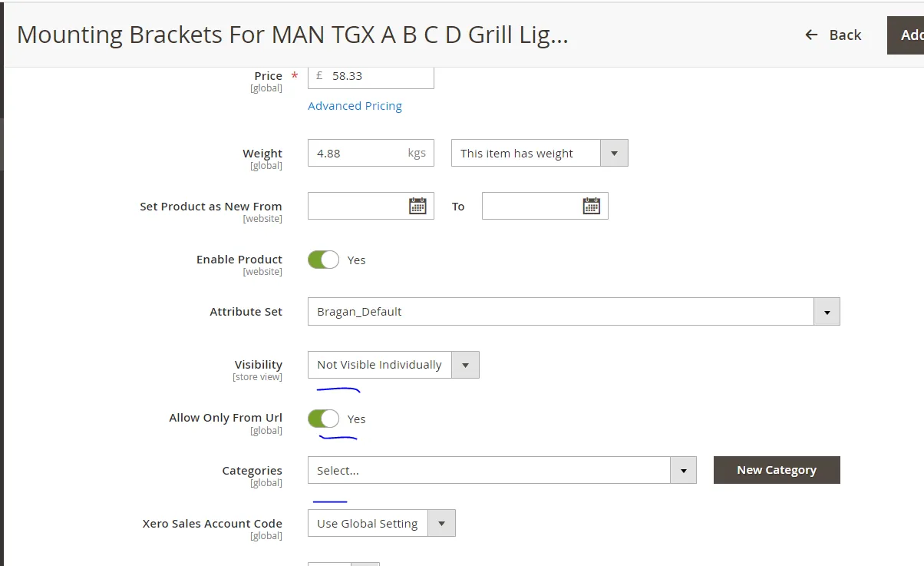
Task: Click the Enable Product label
Action: (x=239, y=260)
